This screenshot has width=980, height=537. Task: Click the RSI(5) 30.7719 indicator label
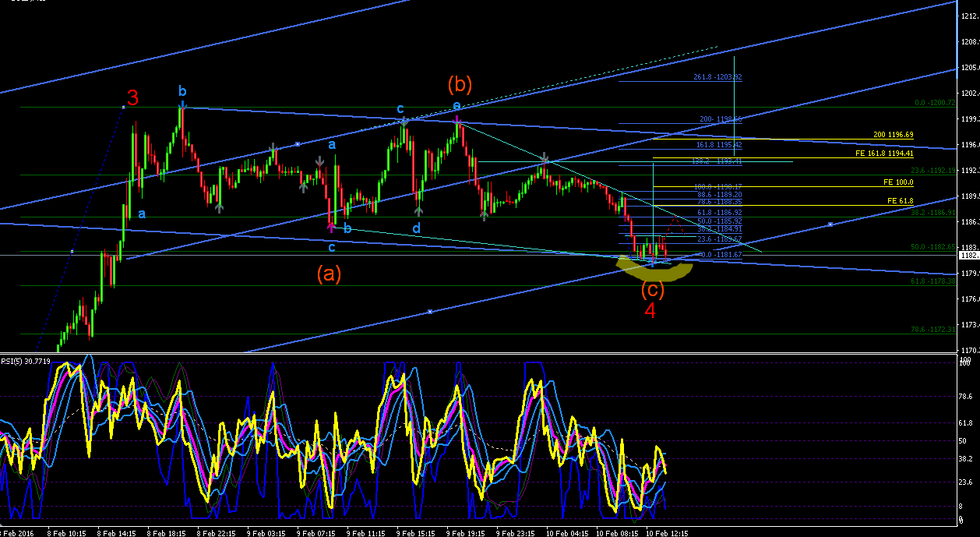[25, 362]
